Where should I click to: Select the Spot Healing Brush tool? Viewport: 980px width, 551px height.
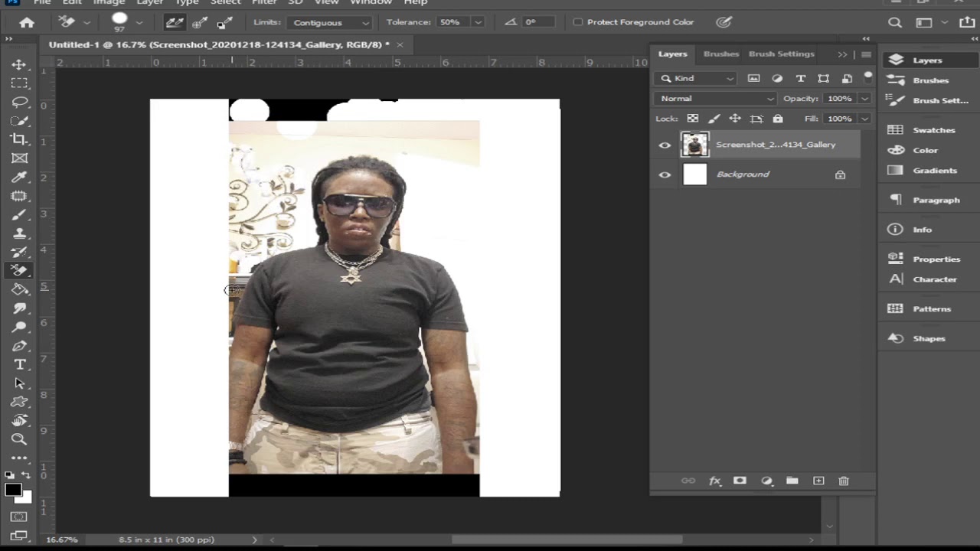pos(19,196)
